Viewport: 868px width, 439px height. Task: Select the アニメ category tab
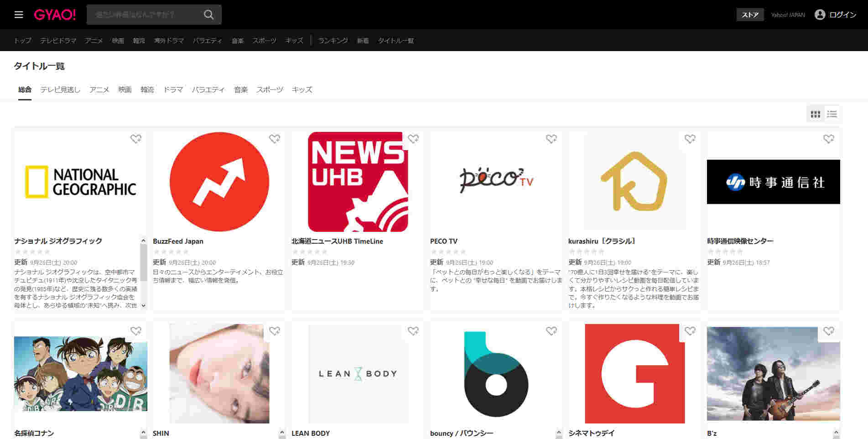click(99, 89)
